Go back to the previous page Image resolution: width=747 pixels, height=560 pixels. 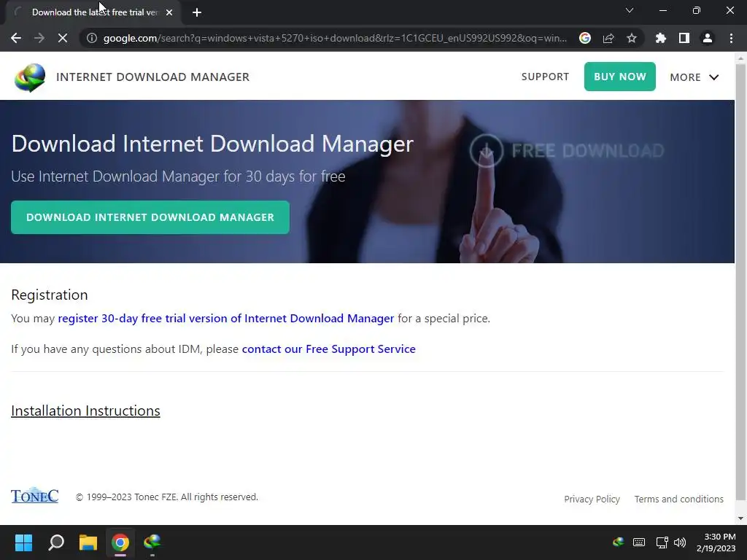click(x=16, y=38)
